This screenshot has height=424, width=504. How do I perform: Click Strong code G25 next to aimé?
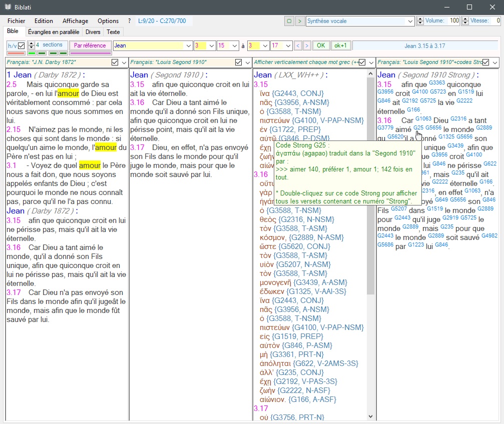(x=418, y=127)
